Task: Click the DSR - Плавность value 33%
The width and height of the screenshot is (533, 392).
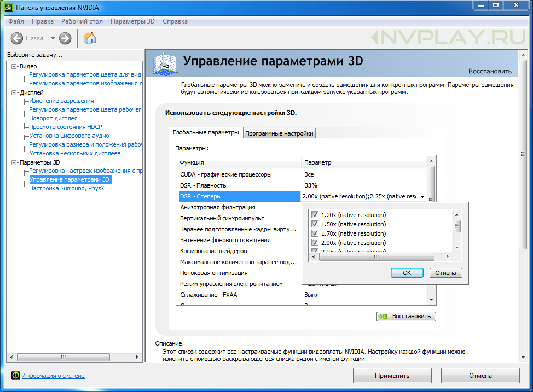Action: tap(311, 185)
